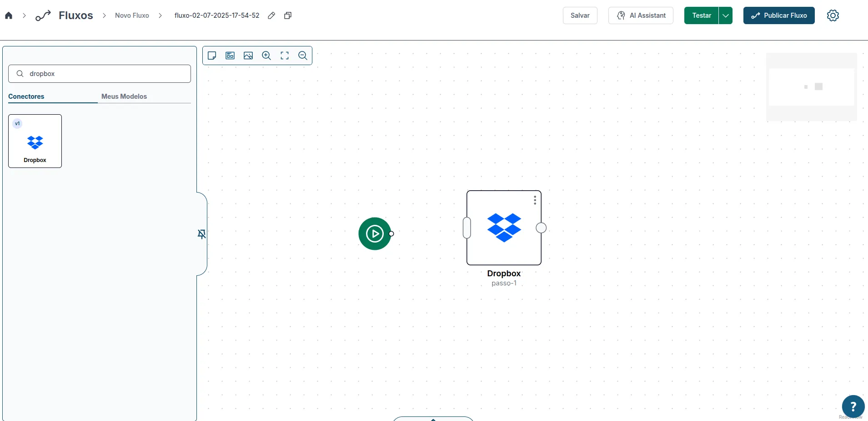Fit view to screen icon
The height and width of the screenshot is (421, 868).
(x=285, y=56)
